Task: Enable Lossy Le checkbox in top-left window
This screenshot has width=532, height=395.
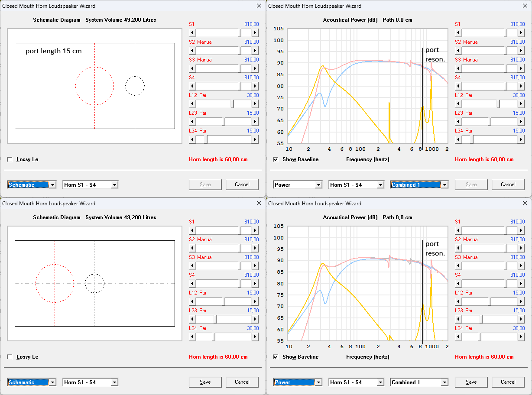Action: (x=10, y=159)
